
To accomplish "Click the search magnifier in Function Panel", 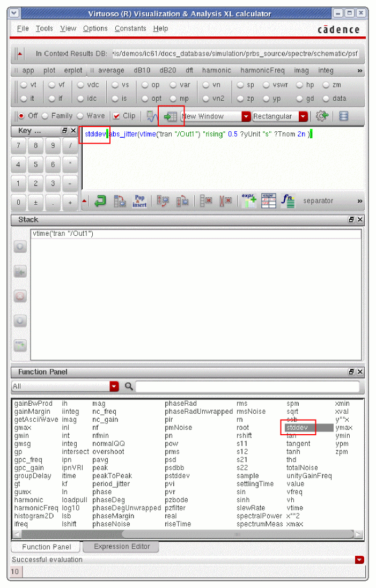I will 129,386.
